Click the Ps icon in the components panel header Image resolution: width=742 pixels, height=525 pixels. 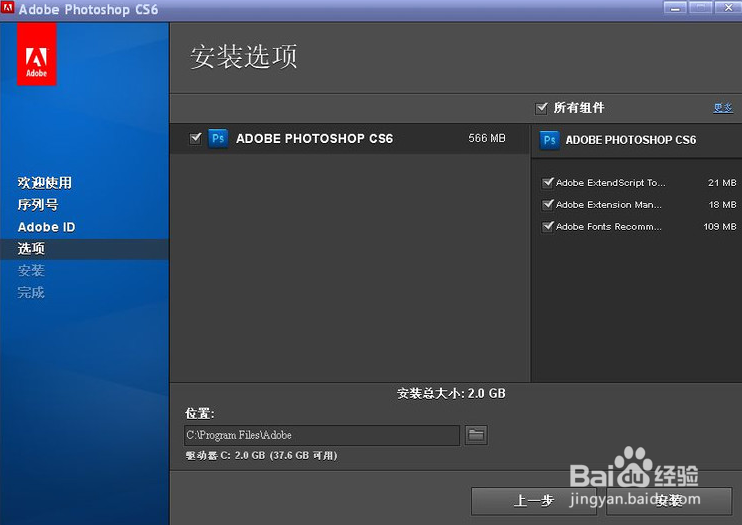(549, 140)
